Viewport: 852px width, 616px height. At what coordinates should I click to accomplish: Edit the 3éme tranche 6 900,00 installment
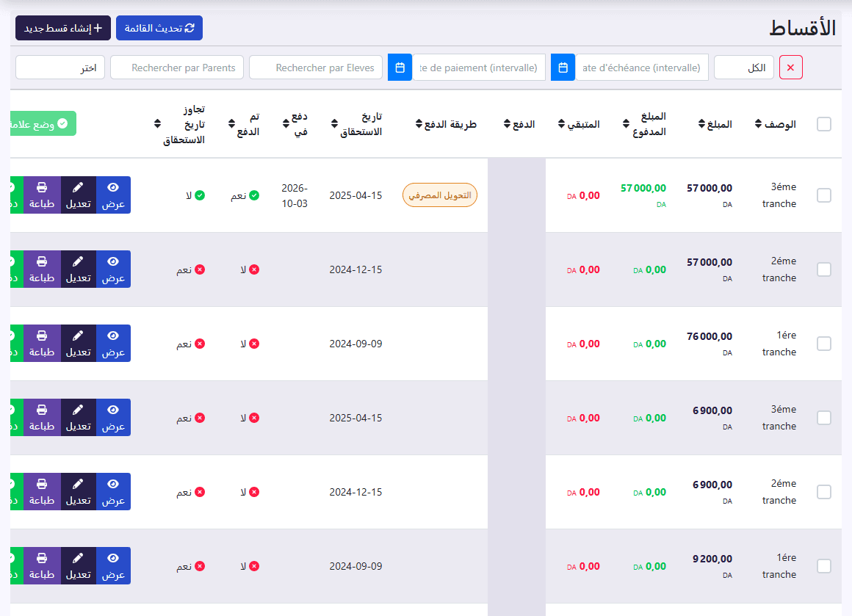pos(79,417)
